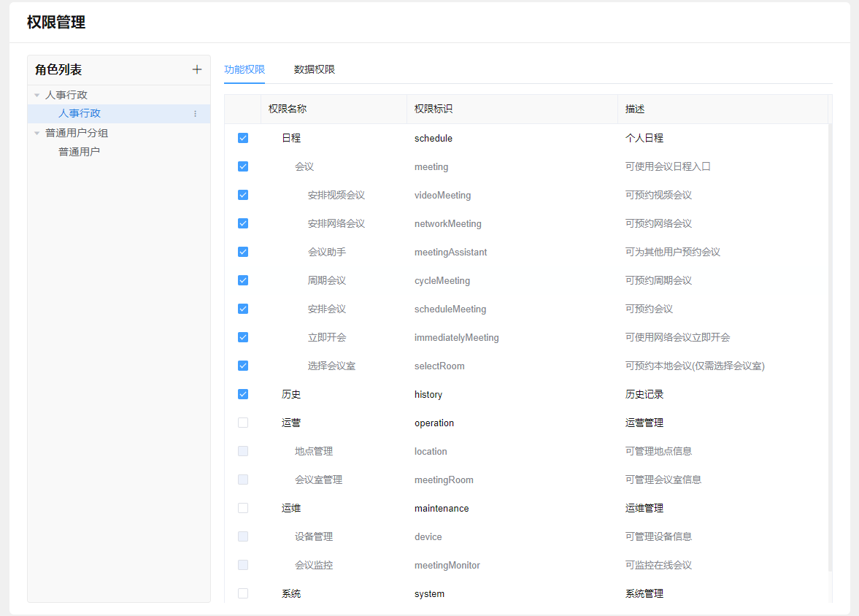Screen dimensions: 859x616
Task: Collapse the 人事行政 role group
Action: point(37,95)
